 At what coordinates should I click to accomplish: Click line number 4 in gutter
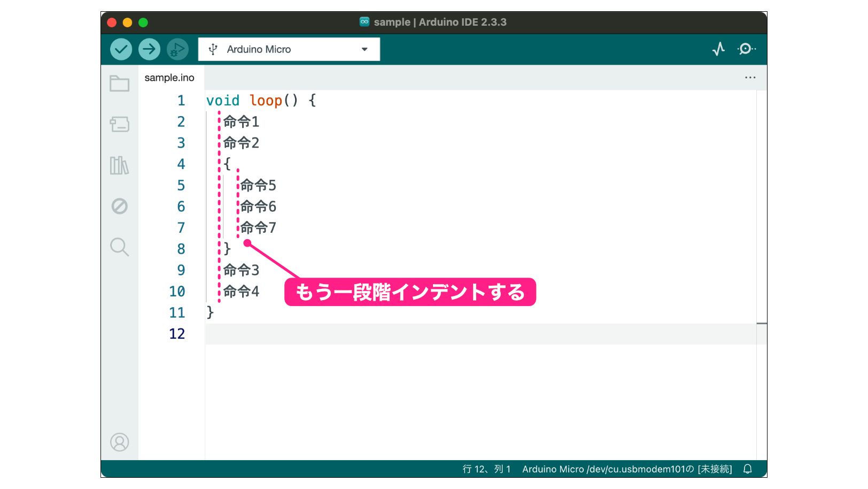pos(181,164)
